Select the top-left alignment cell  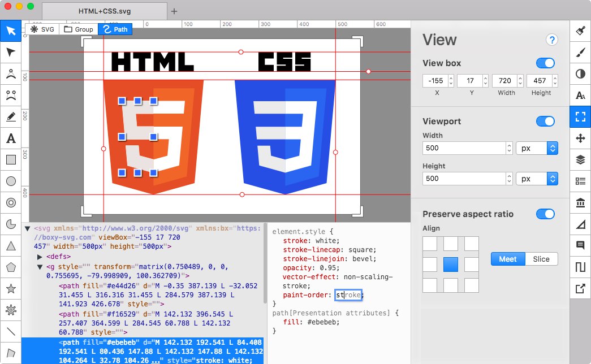pyautogui.click(x=430, y=244)
